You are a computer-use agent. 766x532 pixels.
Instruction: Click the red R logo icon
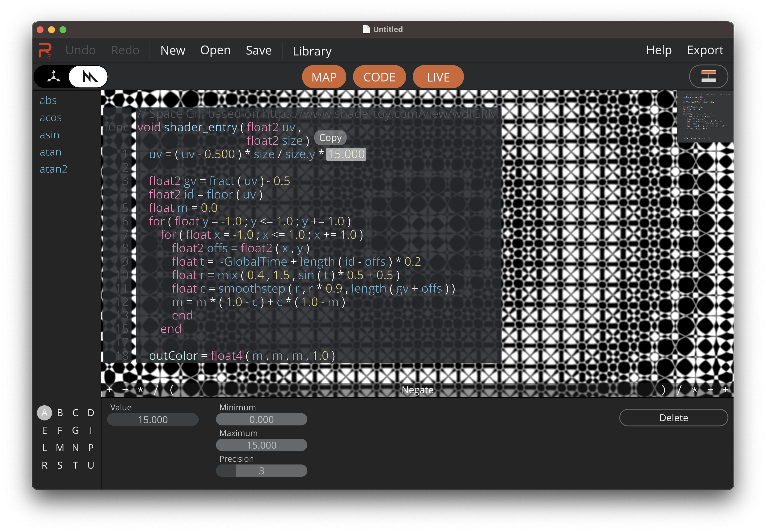pos(45,50)
